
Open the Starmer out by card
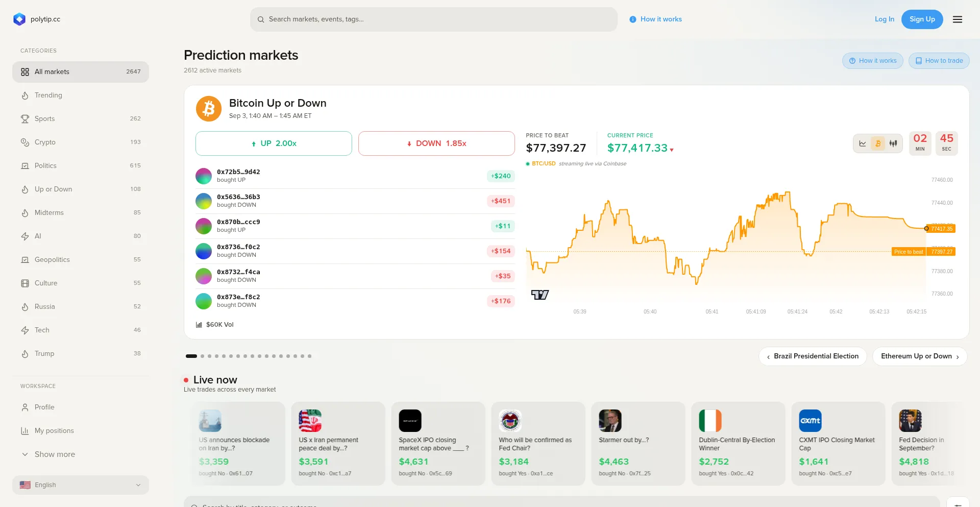(x=638, y=444)
